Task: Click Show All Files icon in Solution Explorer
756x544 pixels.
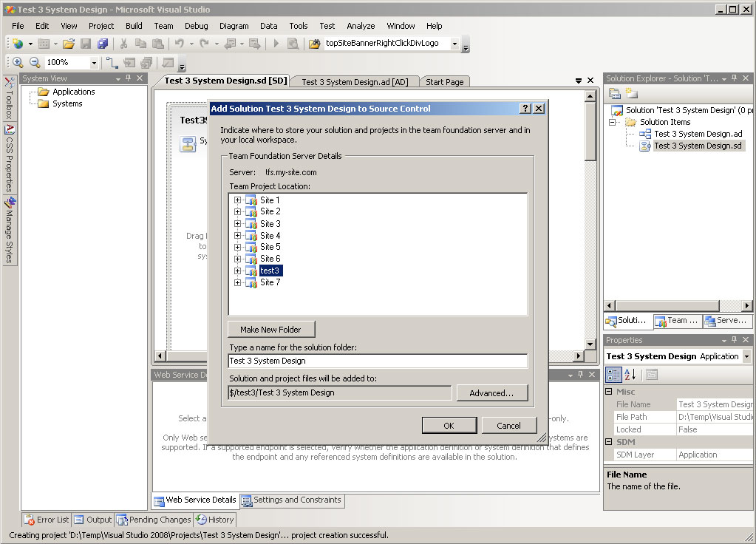Action: coord(632,94)
